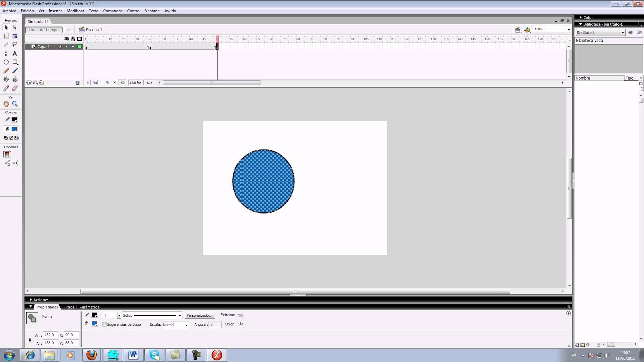Open the Ventana menu
Image resolution: width=644 pixels, height=362 pixels.
point(152,11)
